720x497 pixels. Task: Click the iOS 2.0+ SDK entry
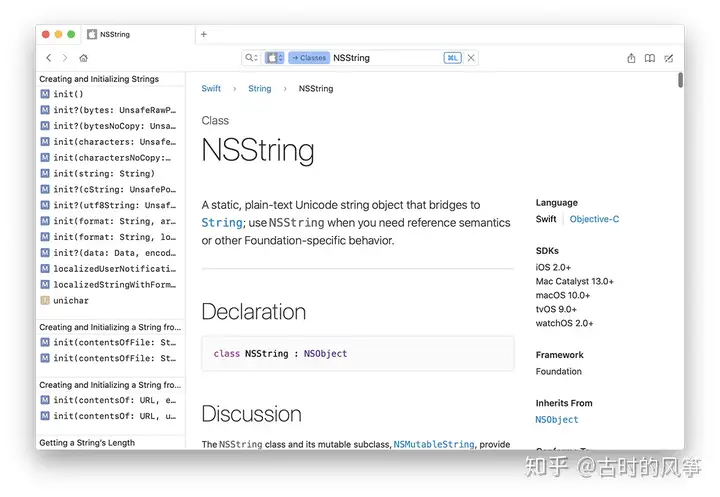click(x=553, y=267)
